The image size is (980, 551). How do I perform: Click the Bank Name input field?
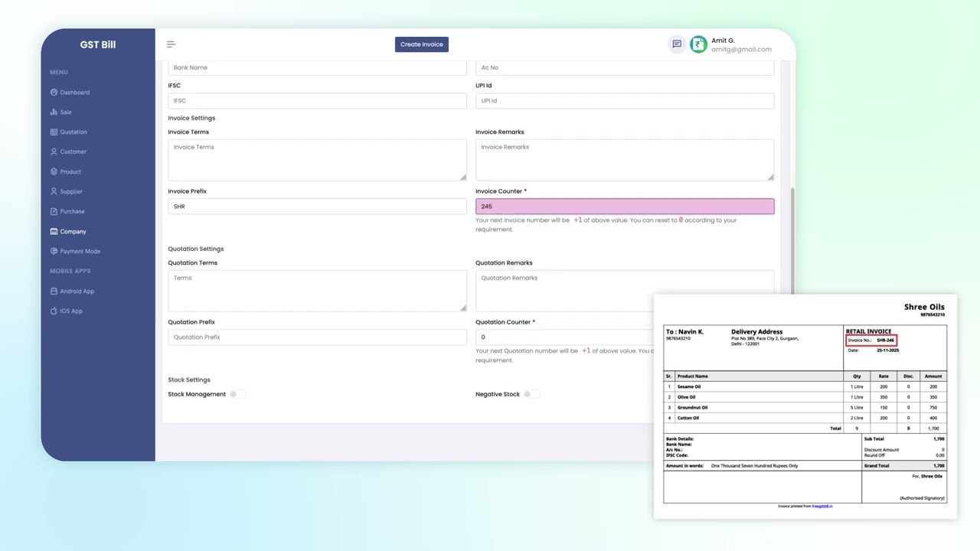[317, 67]
